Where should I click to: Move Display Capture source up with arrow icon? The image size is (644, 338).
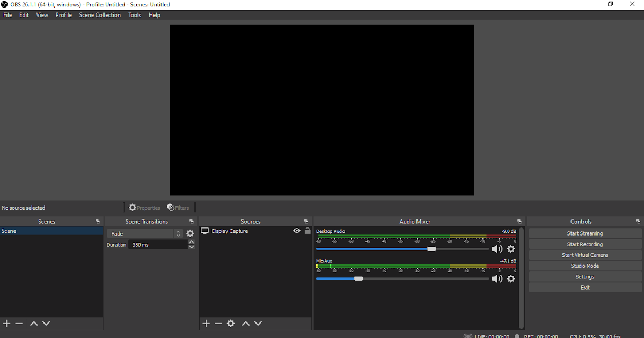tap(245, 324)
